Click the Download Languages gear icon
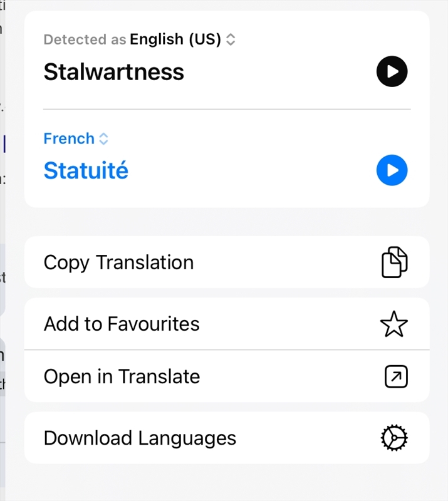Screen dimensions: 448x501 (x=393, y=438)
